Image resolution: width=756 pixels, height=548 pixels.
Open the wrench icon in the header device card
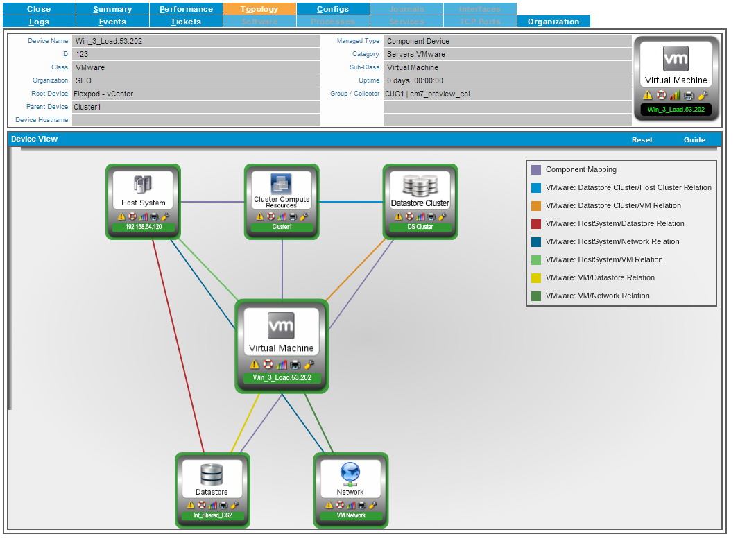pyautogui.click(x=703, y=95)
